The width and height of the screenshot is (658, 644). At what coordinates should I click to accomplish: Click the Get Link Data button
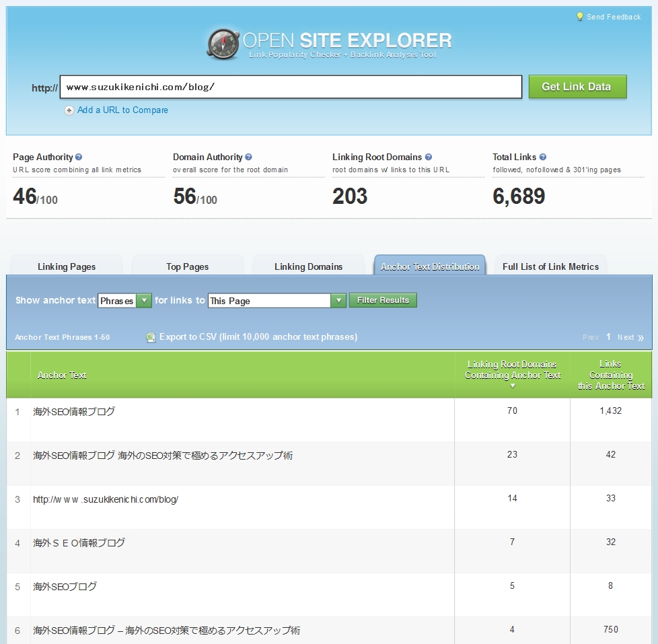(577, 87)
